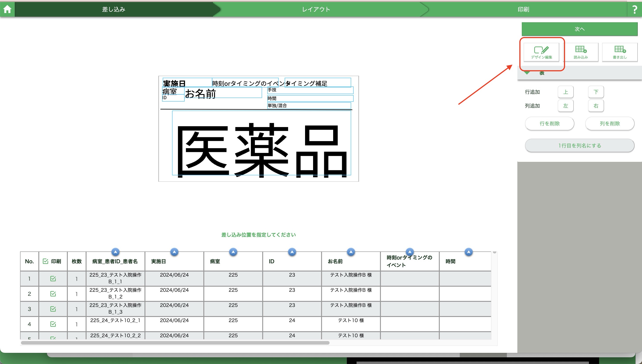Uncheck print checkbox for row 3
The width and height of the screenshot is (642, 364).
[53, 309]
